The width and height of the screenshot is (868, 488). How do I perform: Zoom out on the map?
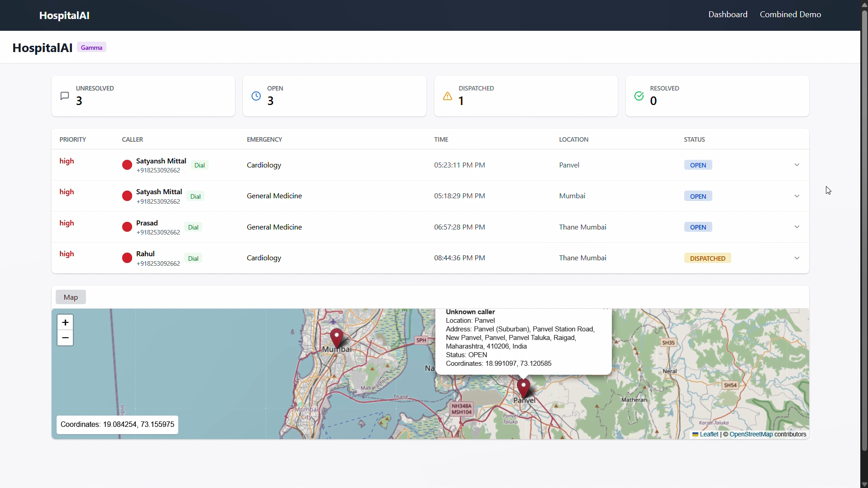click(65, 338)
